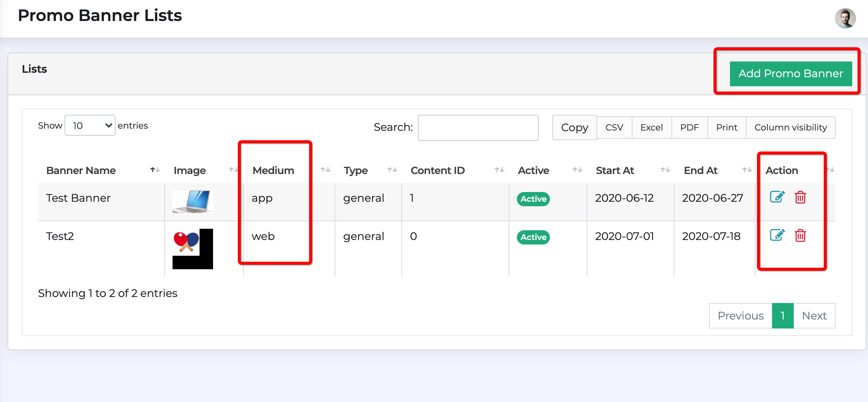Open the Test2 ping pong thumbnail
868x402 pixels.
[192, 249]
